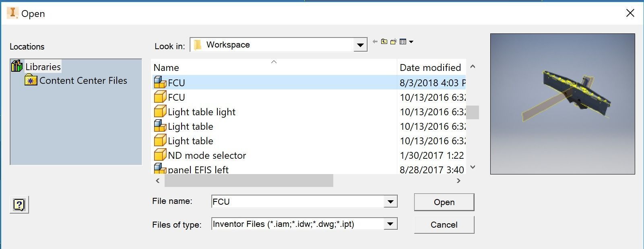Go up one folder level
644x249 pixels.
[x=384, y=41]
